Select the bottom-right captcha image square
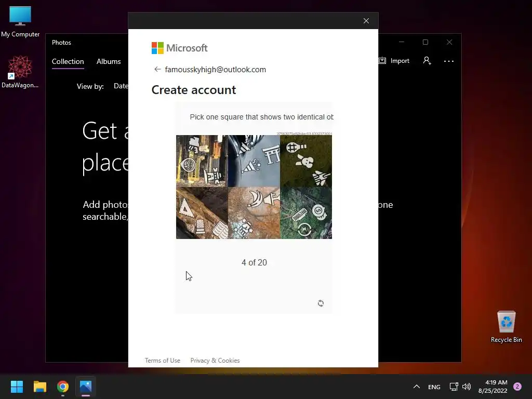Image resolution: width=532 pixels, height=399 pixels. 305,212
